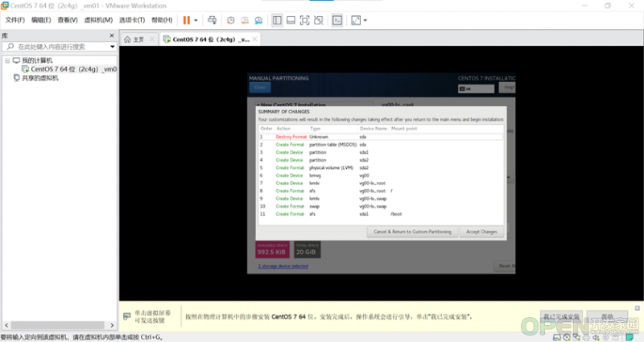
Task: Select row 2 Create Format partition table (MSDOS)
Action: click(381, 145)
